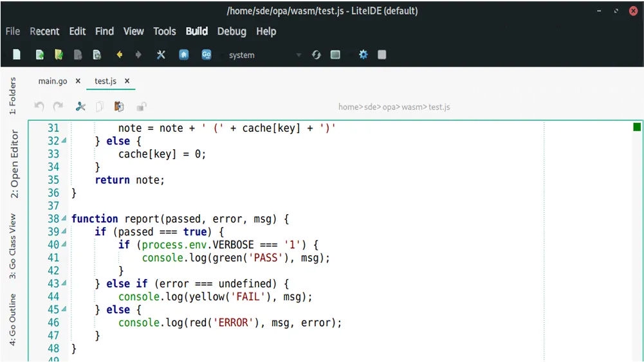Open the File menu

(13, 32)
